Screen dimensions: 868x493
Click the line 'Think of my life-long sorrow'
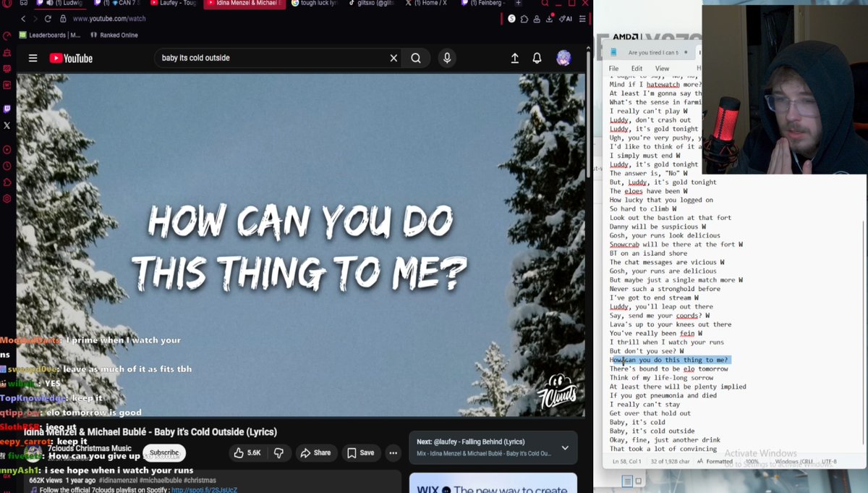tap(661, 378)
